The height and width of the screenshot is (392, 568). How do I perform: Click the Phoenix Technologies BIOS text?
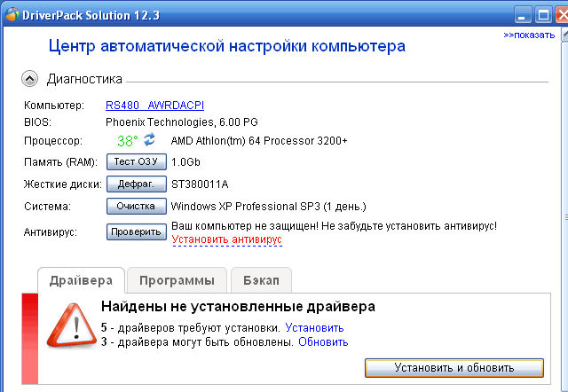click(181, 122)
